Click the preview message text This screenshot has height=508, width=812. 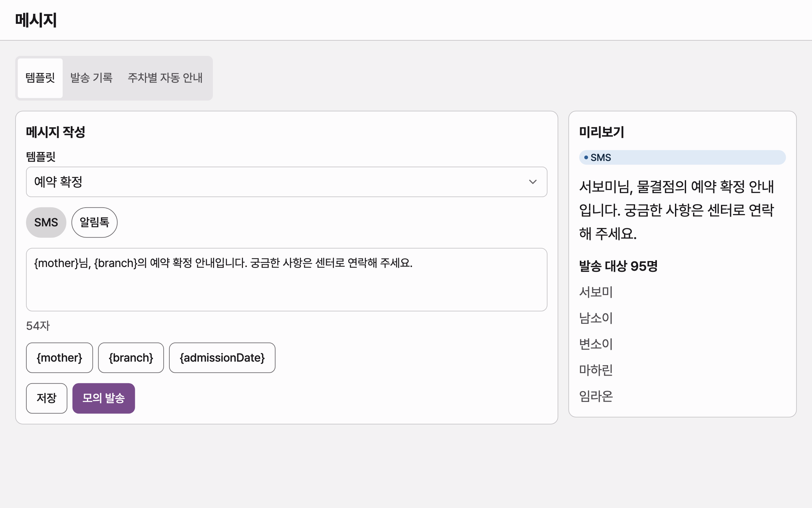click(677, 210)
